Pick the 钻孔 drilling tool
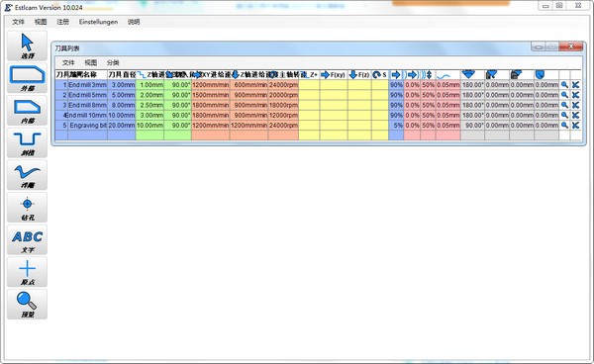594x364 pixels. [27, 208]
